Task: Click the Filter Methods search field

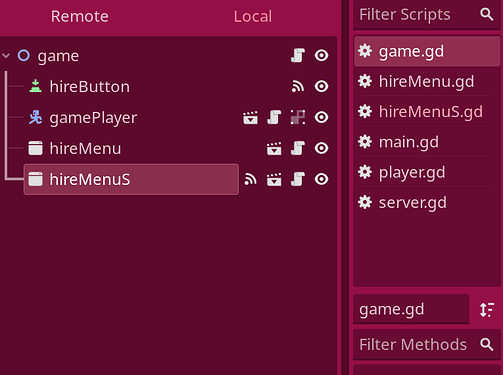Action: (427, 345)
